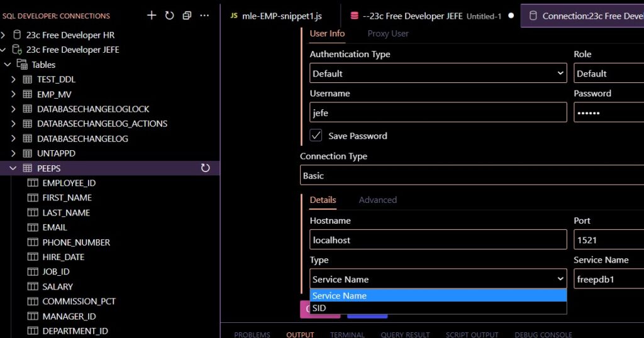This screenshot has height=338, width=644.
Task: Click the EMP_MV table icon
Action: (27, 94)
